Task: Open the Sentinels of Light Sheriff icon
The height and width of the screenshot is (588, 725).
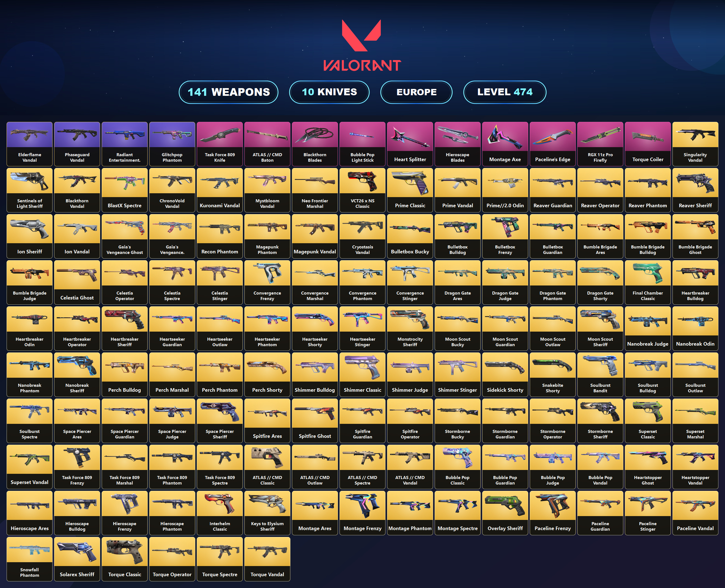Action: click(x=29, y=181)
